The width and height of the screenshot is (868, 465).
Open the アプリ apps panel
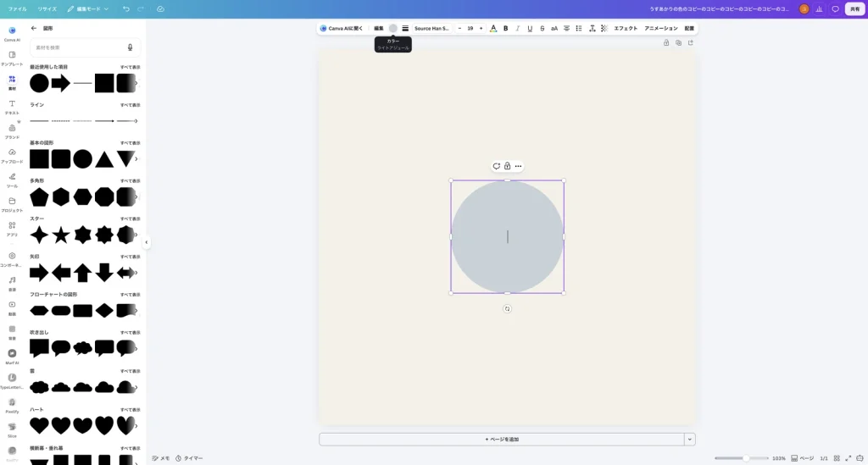(12, 229)
